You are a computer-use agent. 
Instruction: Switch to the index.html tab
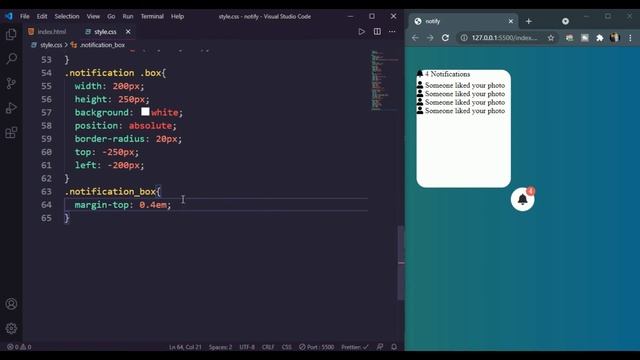pyautogui.click(x=51, y=31)
